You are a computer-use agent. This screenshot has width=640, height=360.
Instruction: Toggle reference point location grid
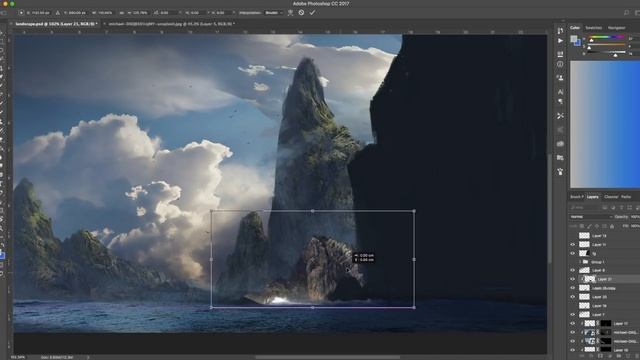point(21,13)
